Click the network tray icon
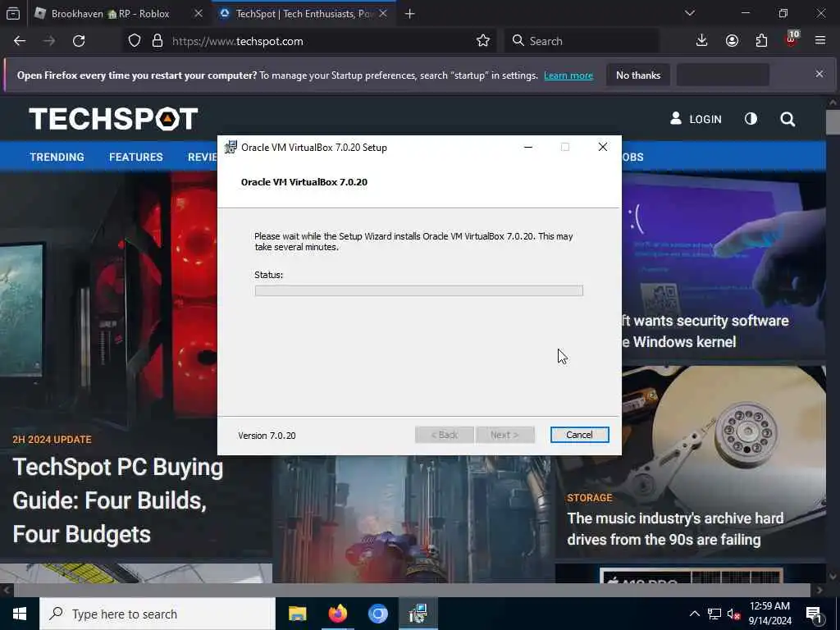840x630 pixels. tap(714, 614)
